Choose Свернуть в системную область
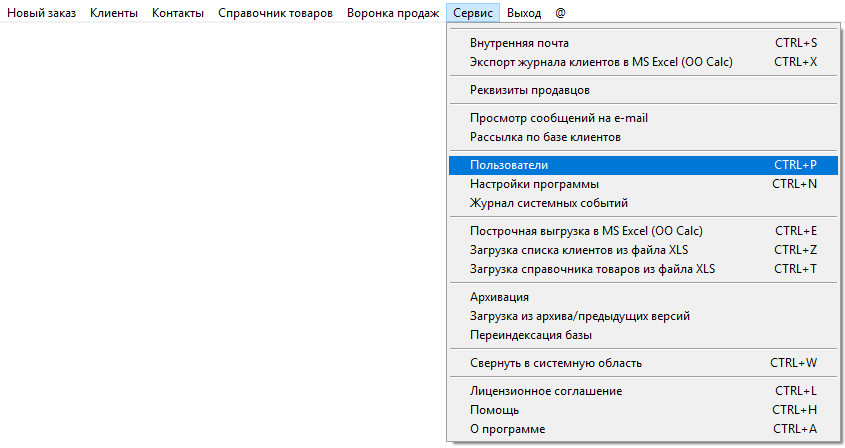 pos(555,363)
